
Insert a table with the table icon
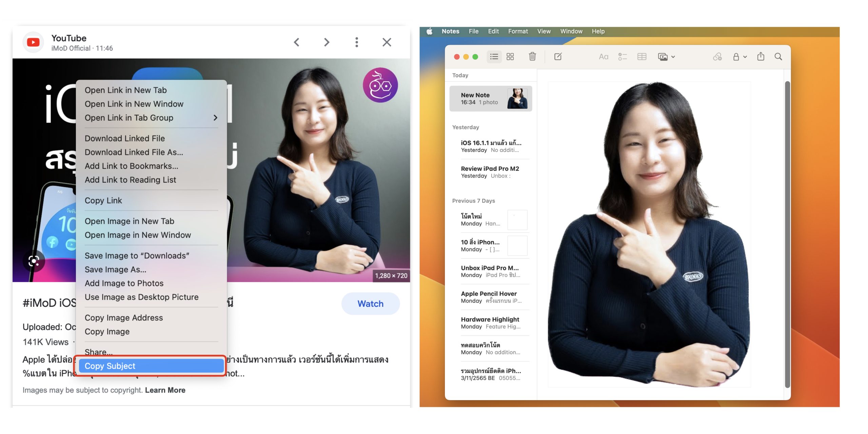[642, 57]
